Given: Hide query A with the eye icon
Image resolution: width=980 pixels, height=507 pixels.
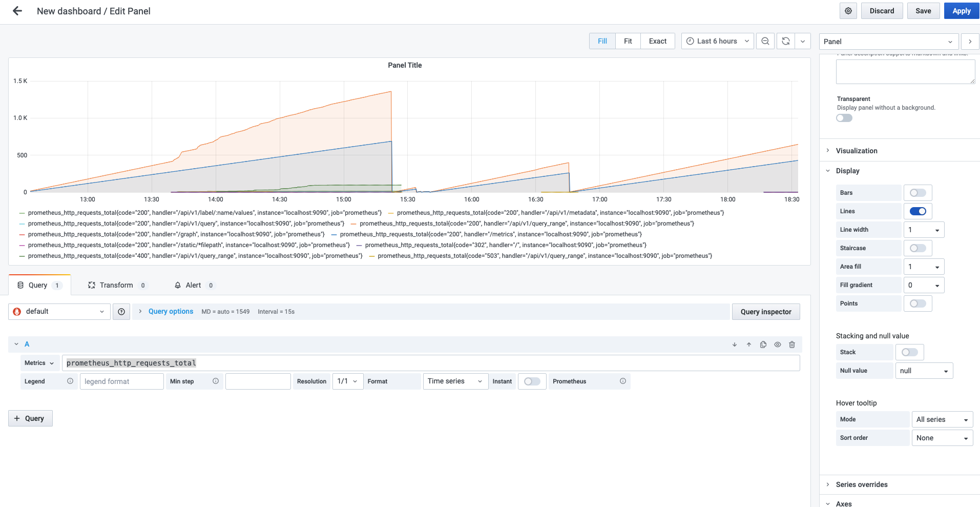Looking at the screenshot, I should point(778,344).
